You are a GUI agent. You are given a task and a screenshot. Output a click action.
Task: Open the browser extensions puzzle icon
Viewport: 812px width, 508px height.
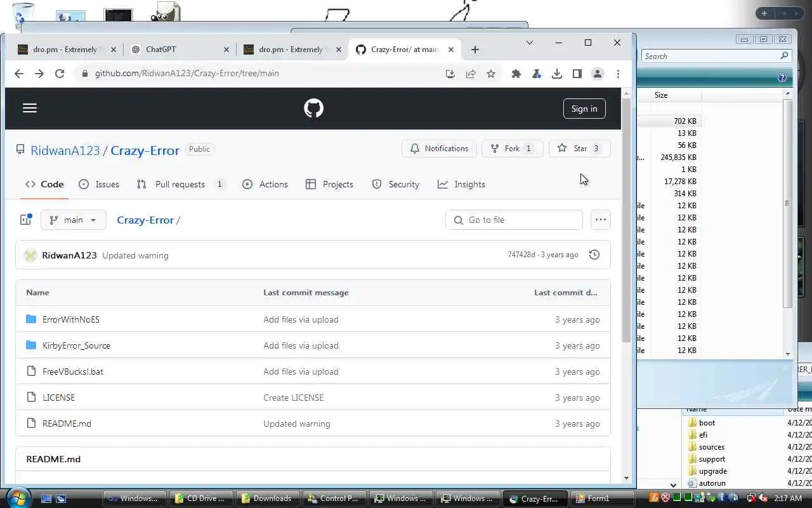pos(516,74)
